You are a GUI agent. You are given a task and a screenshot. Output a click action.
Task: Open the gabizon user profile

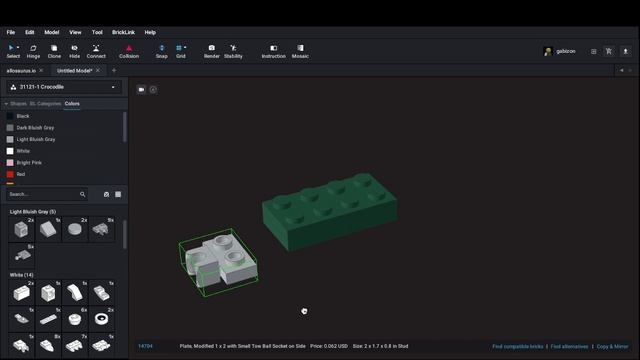[x=560, y=51]
